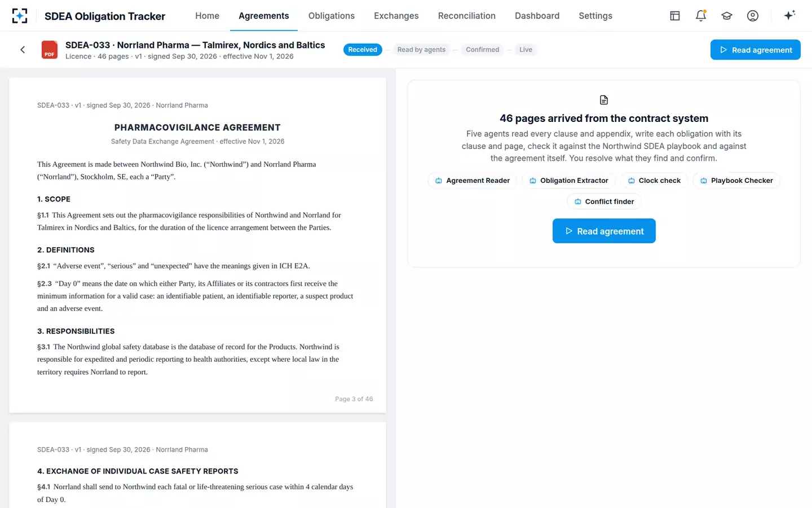Click Read agreement button in center card

604,231
